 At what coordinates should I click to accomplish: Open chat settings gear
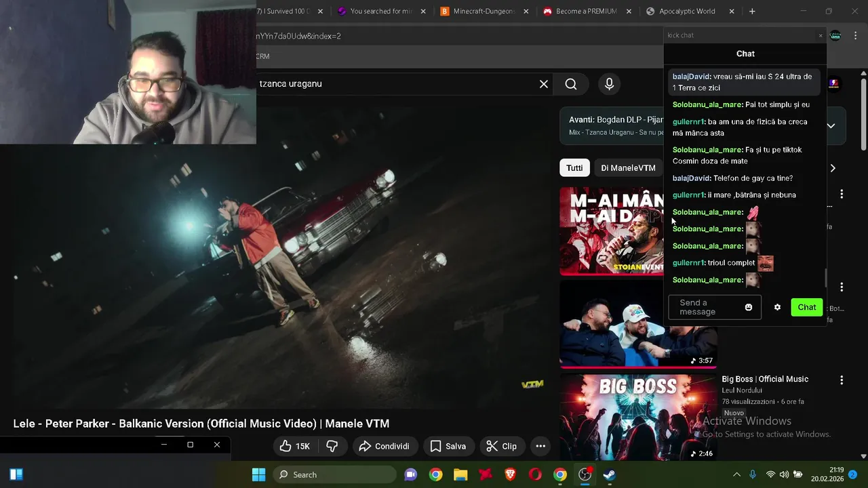(x=777, y=307)
